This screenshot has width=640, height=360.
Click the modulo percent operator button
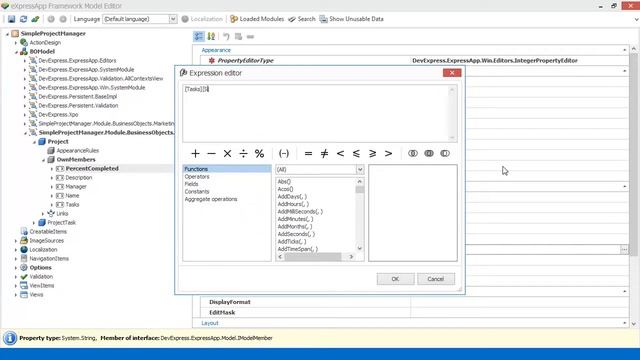click(259, 153)
